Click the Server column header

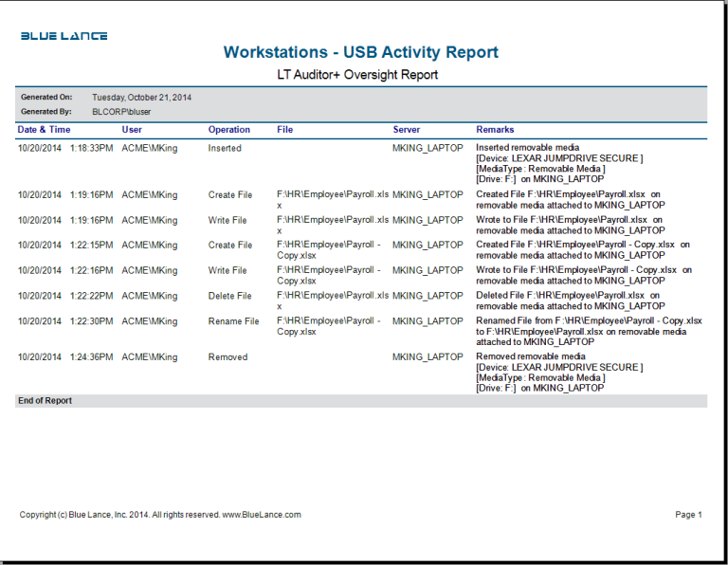(407, 130)
